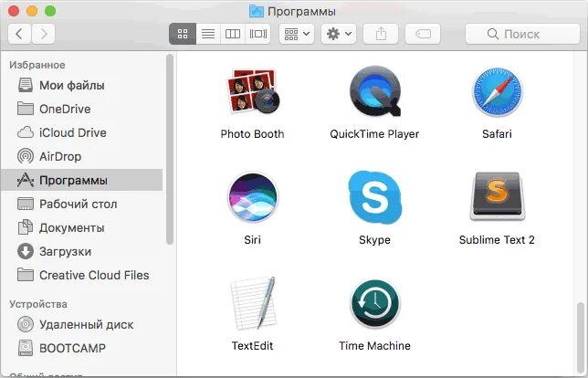The image size is (588, 378).
Task: Select the Sublime Text 2 icon
Action: tap(497, 196)
